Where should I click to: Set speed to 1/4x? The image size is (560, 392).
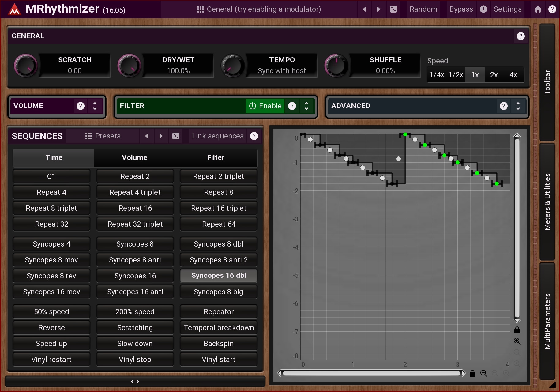(437, 75)
